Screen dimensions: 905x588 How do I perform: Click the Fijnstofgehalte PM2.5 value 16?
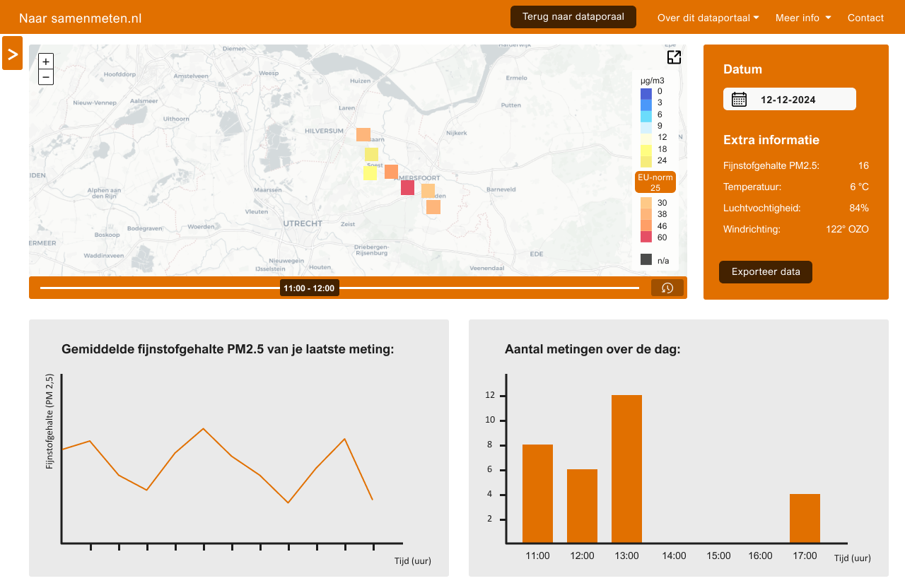[863, 166]
